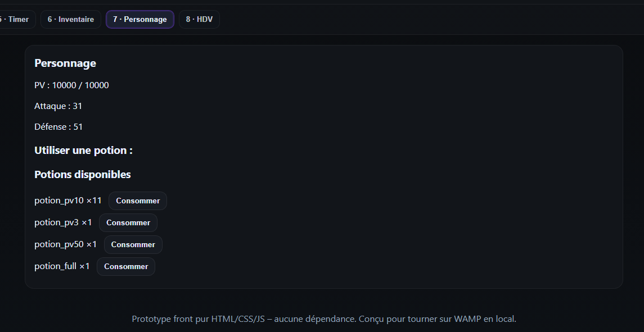644x332 pixels.
Task: Select the 7 · Personnage tab
Action: click(x=140, y=19)
